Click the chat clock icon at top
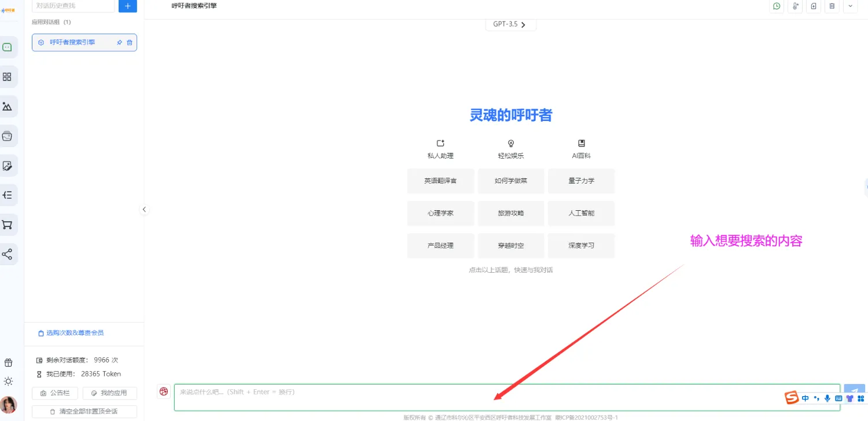This screenshot has width=868, height=421. pyautogui.click(x=777, y=6)
